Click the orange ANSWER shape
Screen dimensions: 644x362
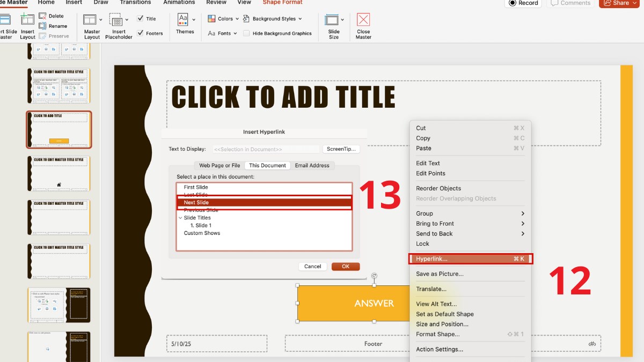[x=353, y=304]
